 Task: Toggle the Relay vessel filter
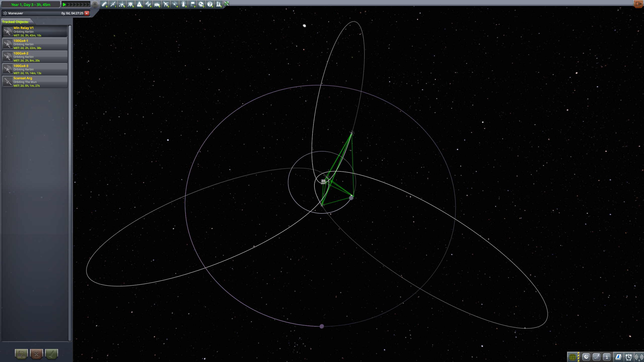[x=175, y=4]
